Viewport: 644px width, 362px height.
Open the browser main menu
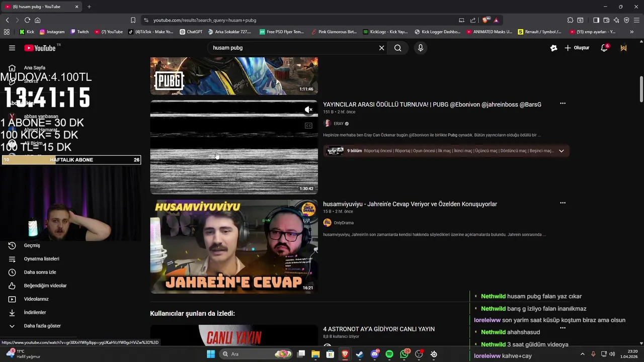click(x=636, y=20)
